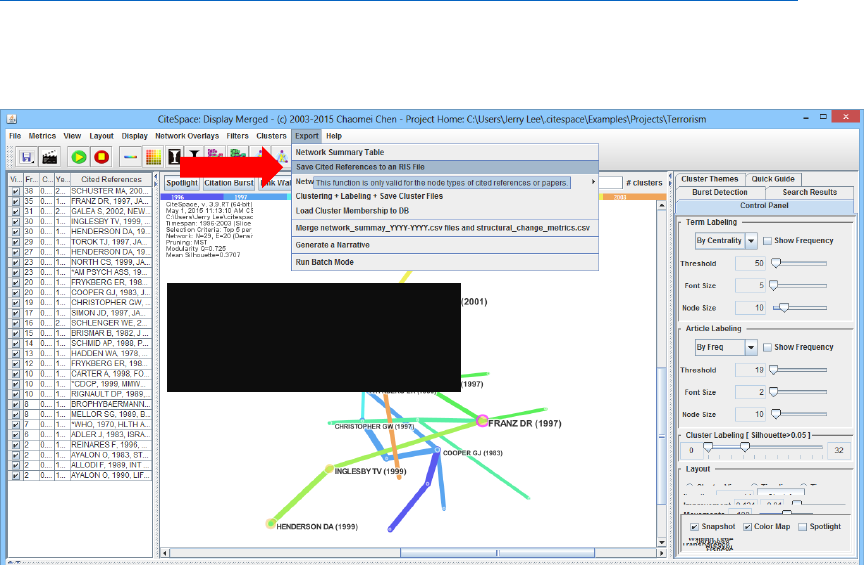Select the INGLESBY TV (1999) network node
864x565 pixels.
[x=329, y=469]
